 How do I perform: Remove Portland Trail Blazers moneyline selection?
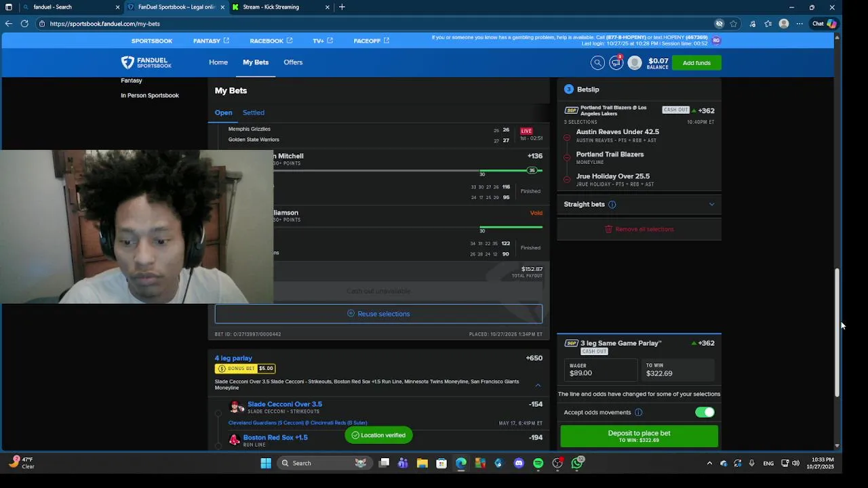tap(567, 158)
